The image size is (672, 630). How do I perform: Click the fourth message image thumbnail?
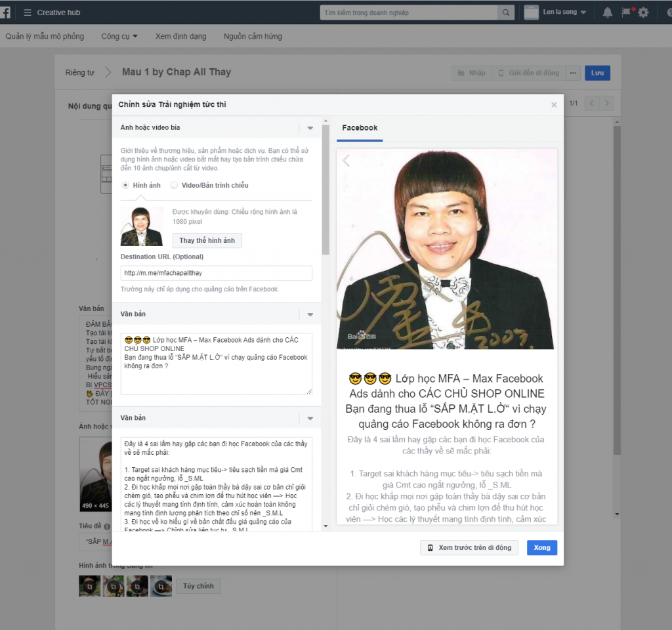pos(161,586)
